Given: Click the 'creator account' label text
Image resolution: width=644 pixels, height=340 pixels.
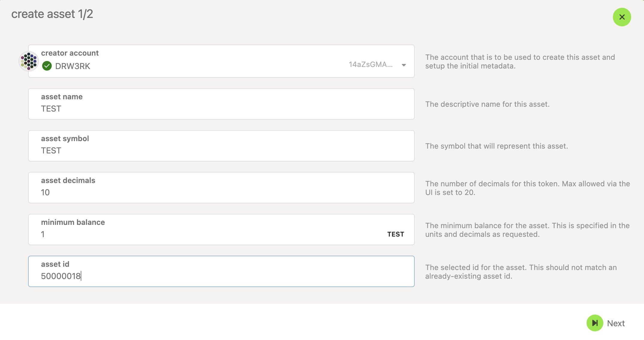Looking at the screenshot, I should pyautogui.click(x=70, y=53).
